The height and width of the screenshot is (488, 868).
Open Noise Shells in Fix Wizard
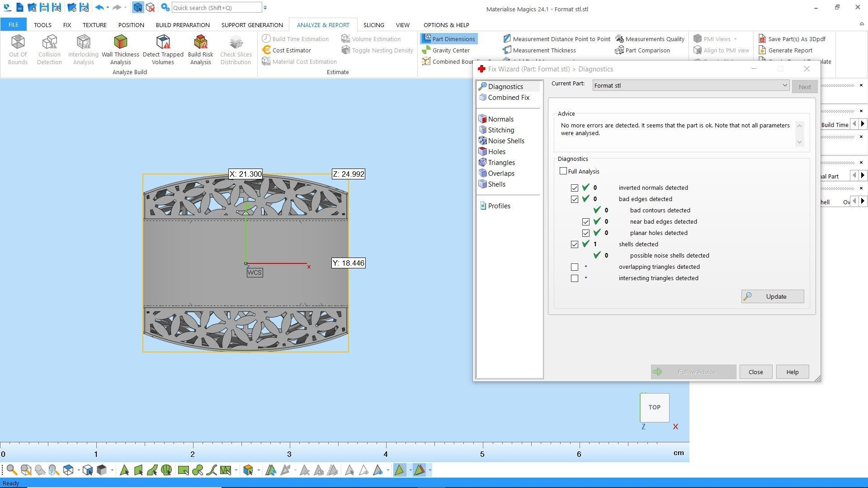506,141
